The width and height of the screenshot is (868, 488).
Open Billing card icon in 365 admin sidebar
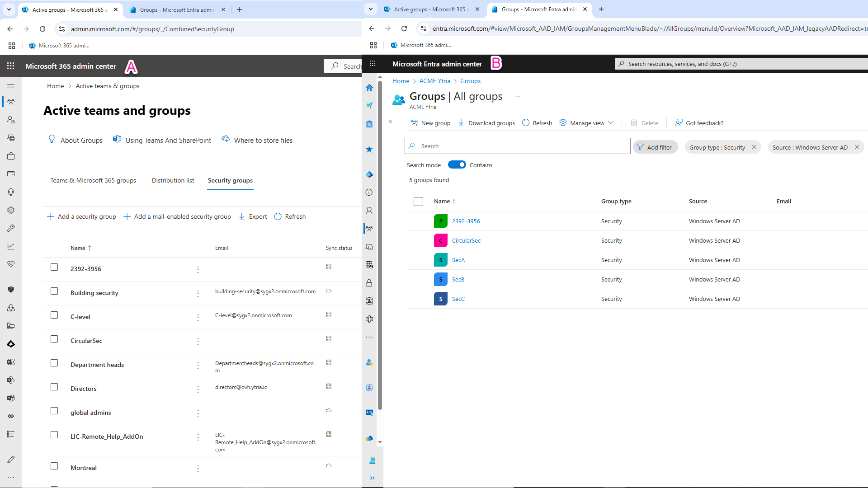[11, 174]
